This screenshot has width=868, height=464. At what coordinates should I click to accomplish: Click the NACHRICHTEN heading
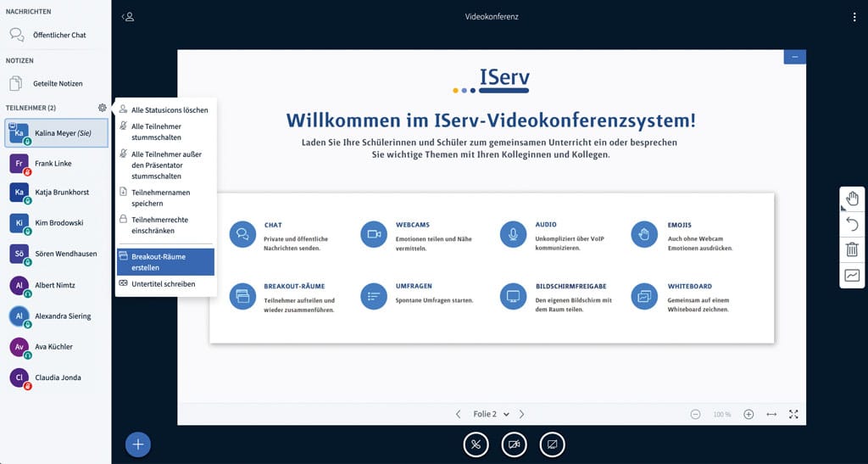click(28, 12)
